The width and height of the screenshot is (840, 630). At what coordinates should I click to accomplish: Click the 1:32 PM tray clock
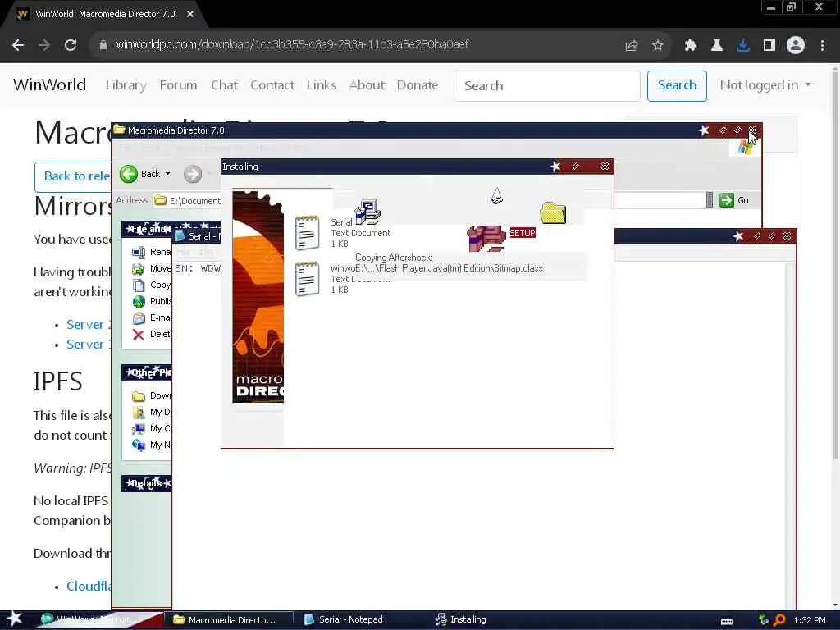tap(810, 620)
